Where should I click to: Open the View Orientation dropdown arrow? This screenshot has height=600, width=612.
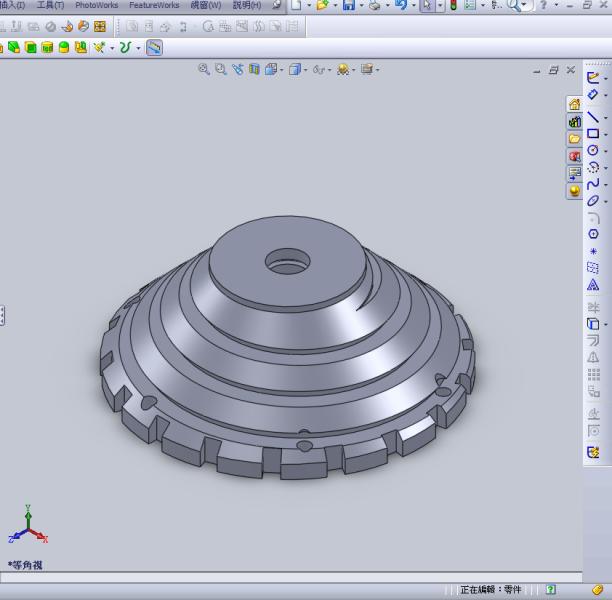pos(281,70)
